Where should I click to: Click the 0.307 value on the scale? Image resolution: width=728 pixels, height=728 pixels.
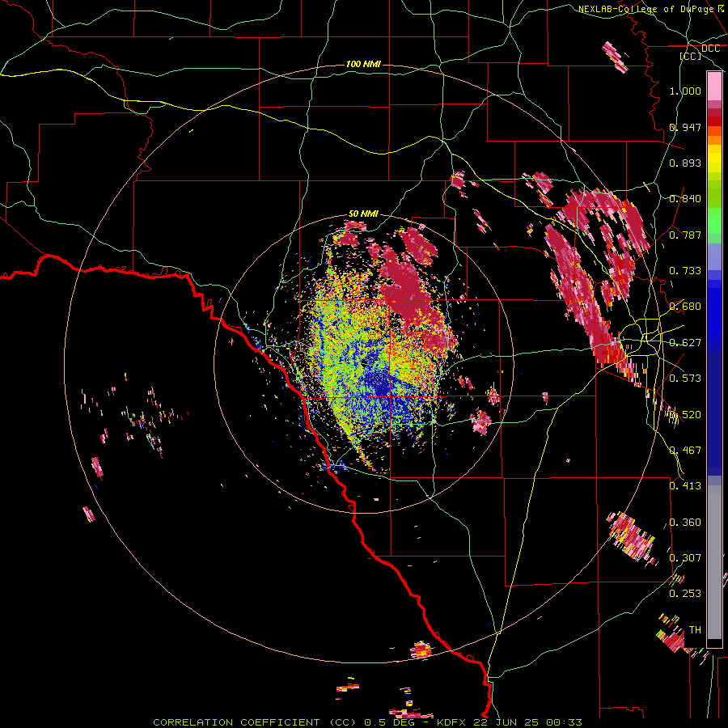(x=685, y=558)
